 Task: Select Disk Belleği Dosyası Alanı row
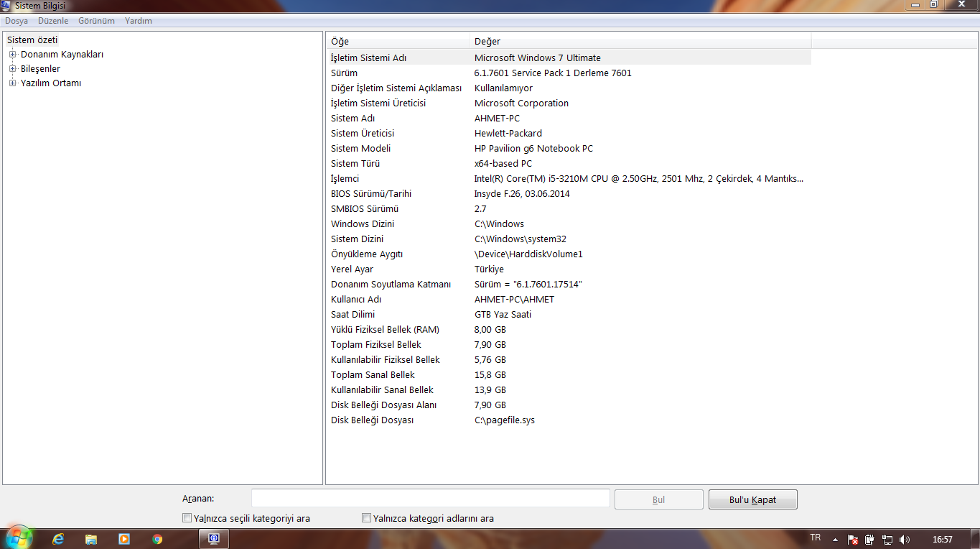(569, 405)
